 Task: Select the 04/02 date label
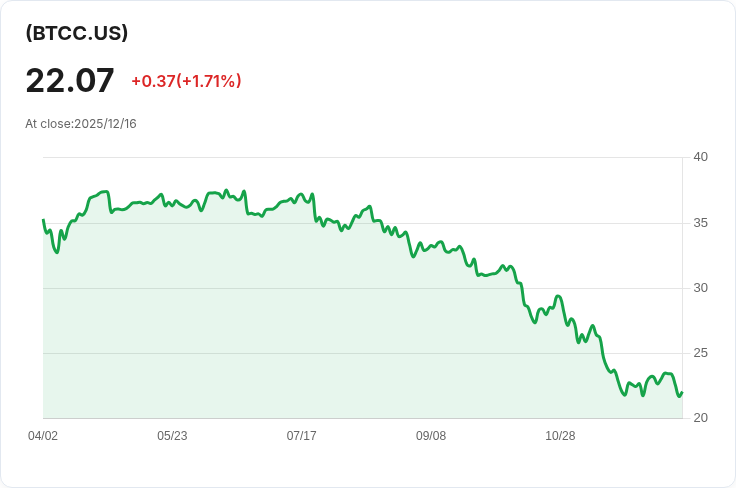pos(43,436)
